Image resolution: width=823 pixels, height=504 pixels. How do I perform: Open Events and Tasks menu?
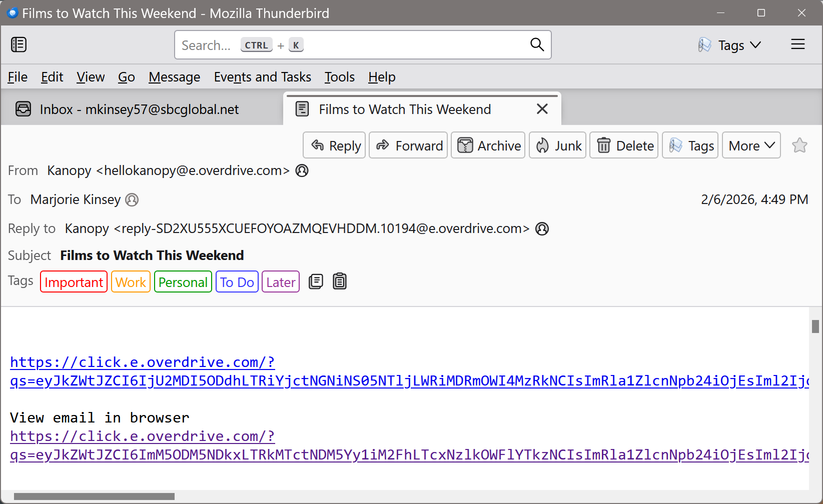coord(263,77)
